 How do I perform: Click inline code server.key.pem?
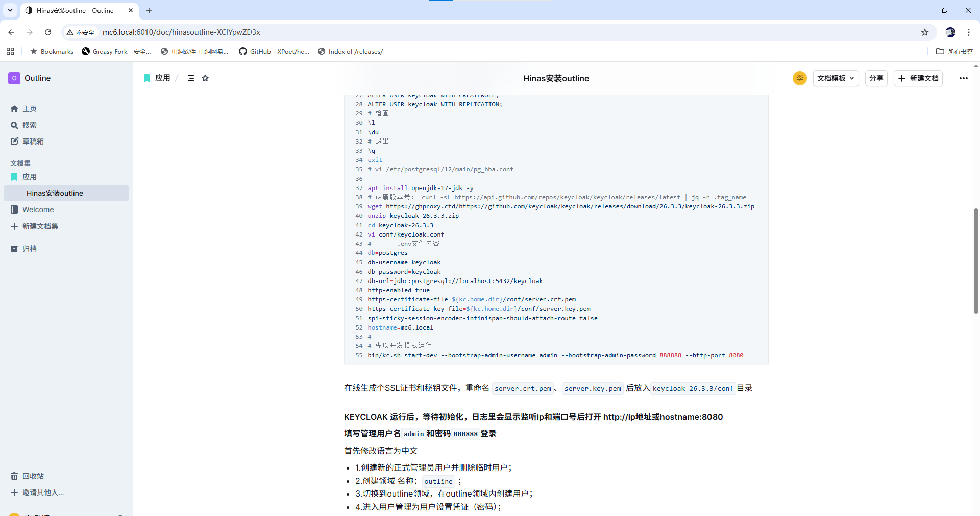click(x=593, y=389)
